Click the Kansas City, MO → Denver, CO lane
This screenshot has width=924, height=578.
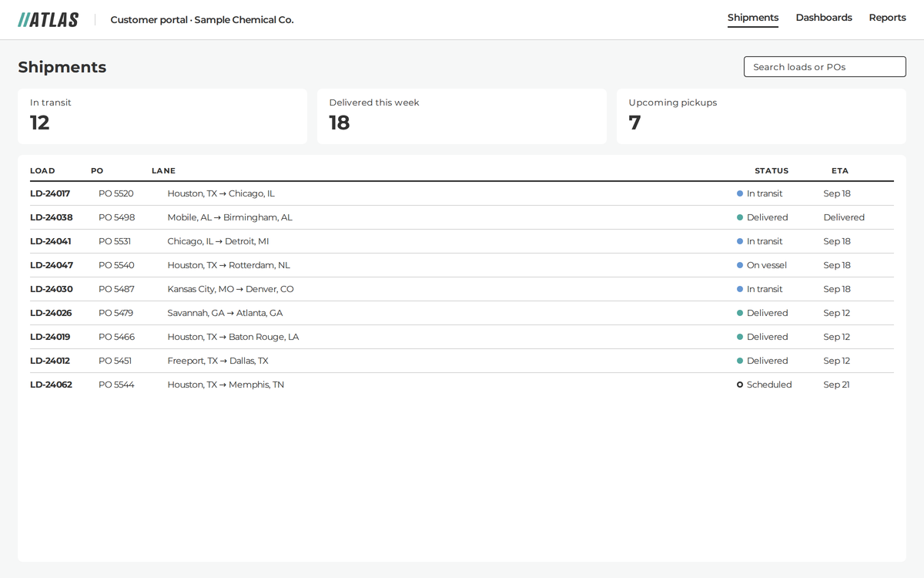(x=231, y=289)
